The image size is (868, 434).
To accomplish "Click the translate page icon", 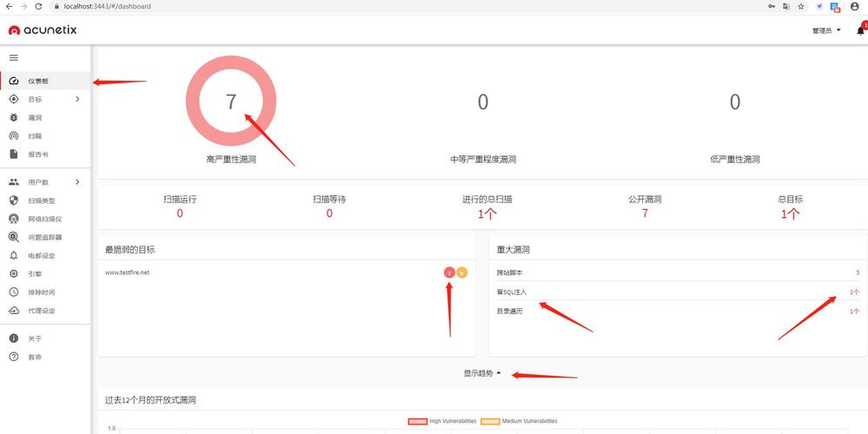I will (786, 6).
